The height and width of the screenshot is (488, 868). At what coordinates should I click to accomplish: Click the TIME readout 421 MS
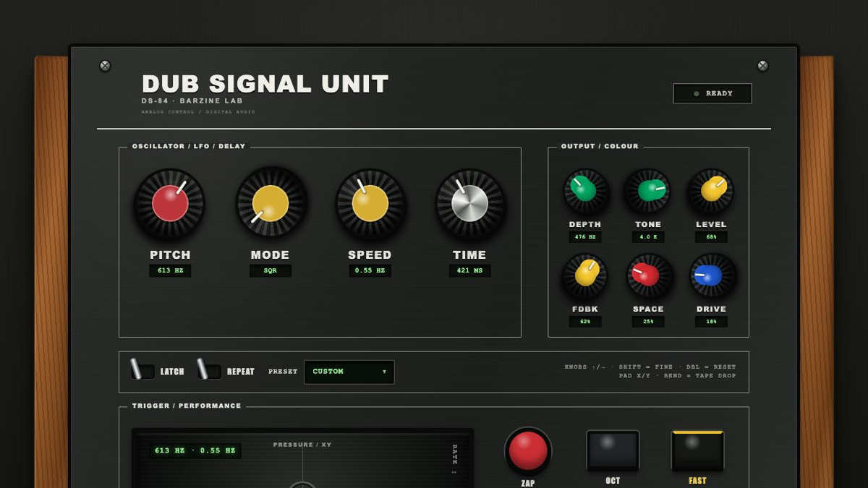pos(470,270)
